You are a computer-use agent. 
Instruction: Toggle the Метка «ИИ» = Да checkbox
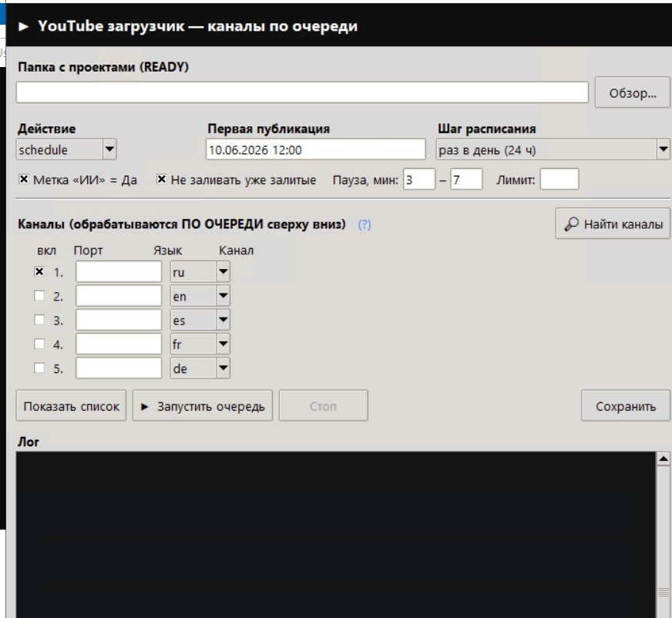[24, 179]
